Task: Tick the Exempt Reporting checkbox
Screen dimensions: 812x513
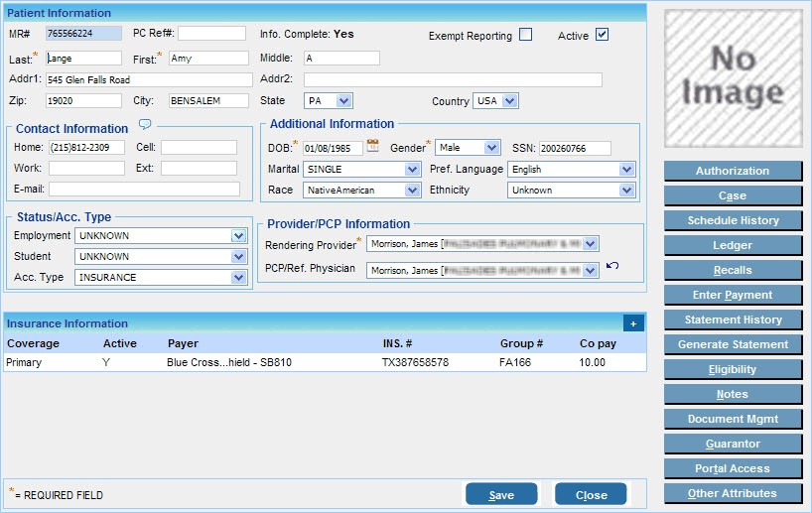Action: point(526,35)
